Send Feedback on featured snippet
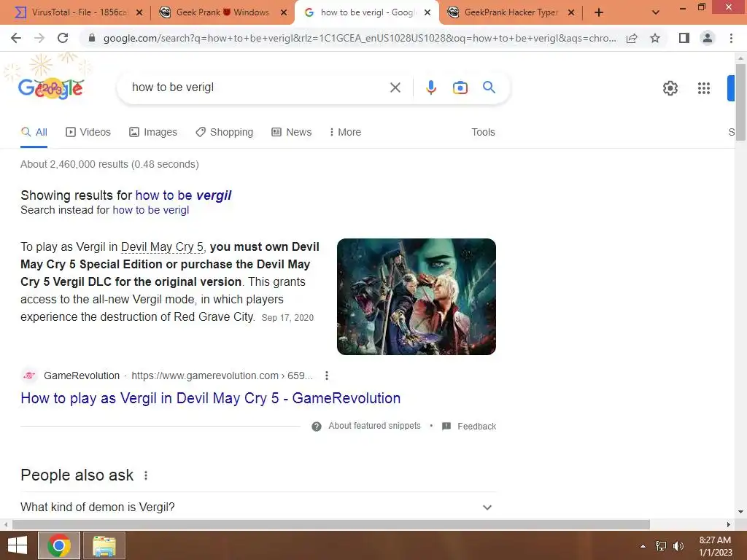 coord(469,426)
